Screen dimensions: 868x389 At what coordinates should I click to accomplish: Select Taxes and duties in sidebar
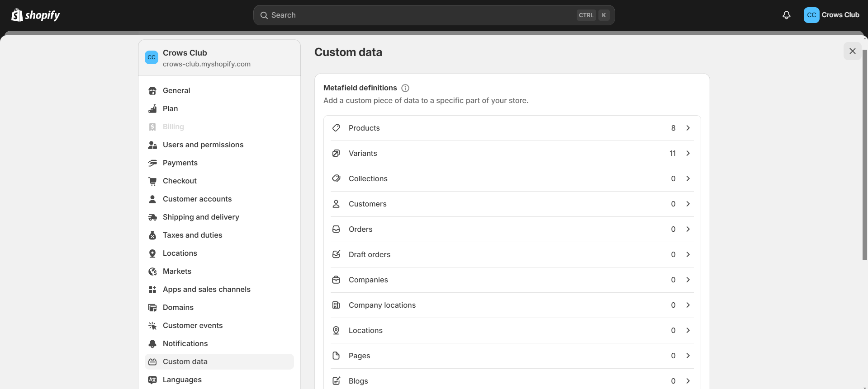tap(219, 235)
